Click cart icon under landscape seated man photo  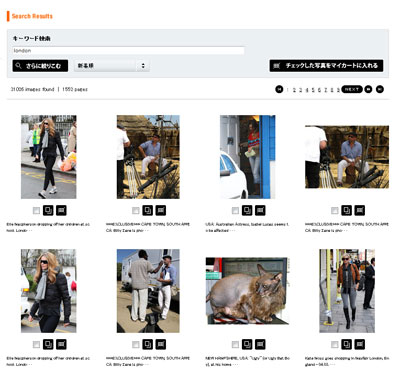(359, 210)
